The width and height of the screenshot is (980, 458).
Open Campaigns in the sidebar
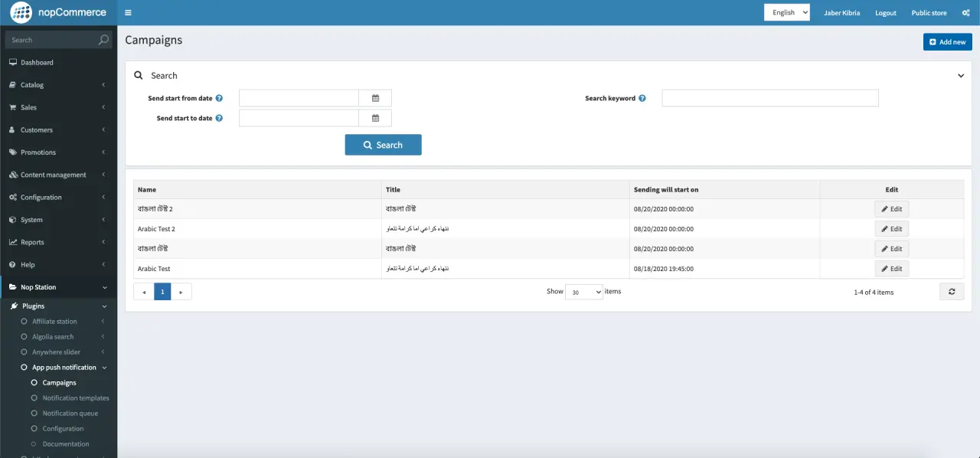tap(59, 383)
